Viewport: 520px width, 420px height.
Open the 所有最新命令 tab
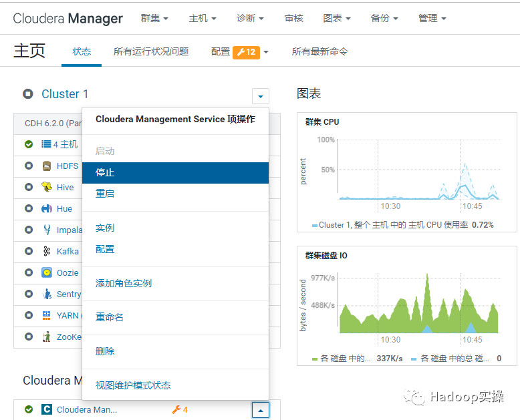(319, 51)
